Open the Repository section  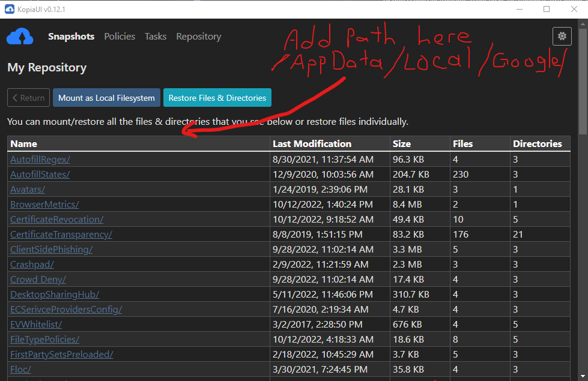tap(198, 37)
